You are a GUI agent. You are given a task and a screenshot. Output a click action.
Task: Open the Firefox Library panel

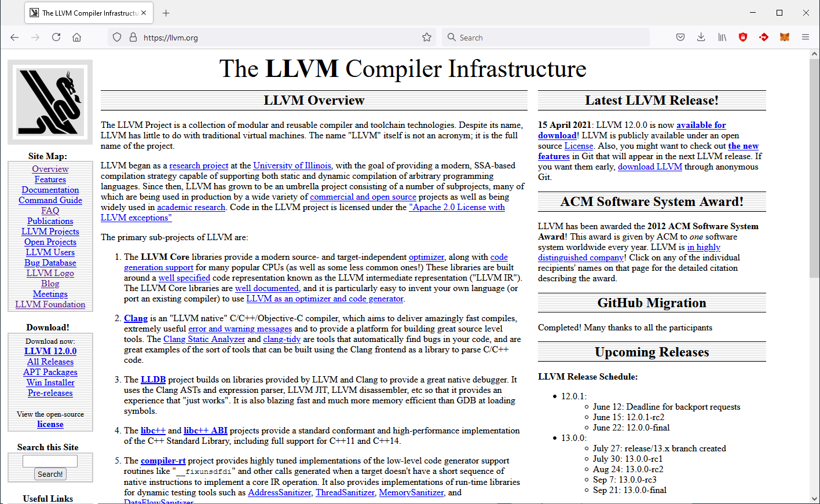click(x=722, y=37)
